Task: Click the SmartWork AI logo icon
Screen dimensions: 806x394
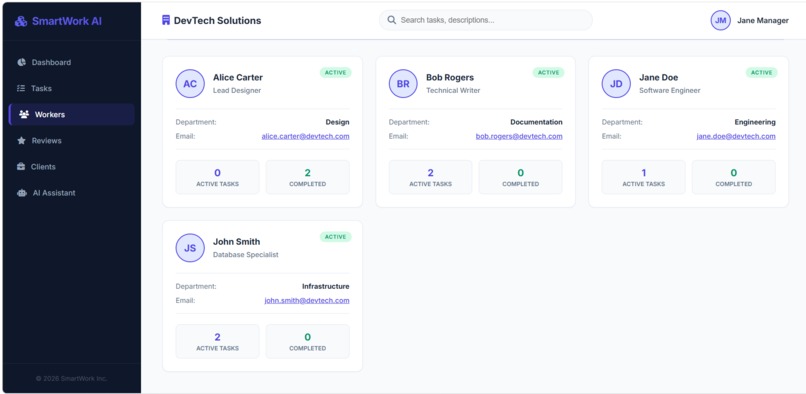Action: click(21, 21)
